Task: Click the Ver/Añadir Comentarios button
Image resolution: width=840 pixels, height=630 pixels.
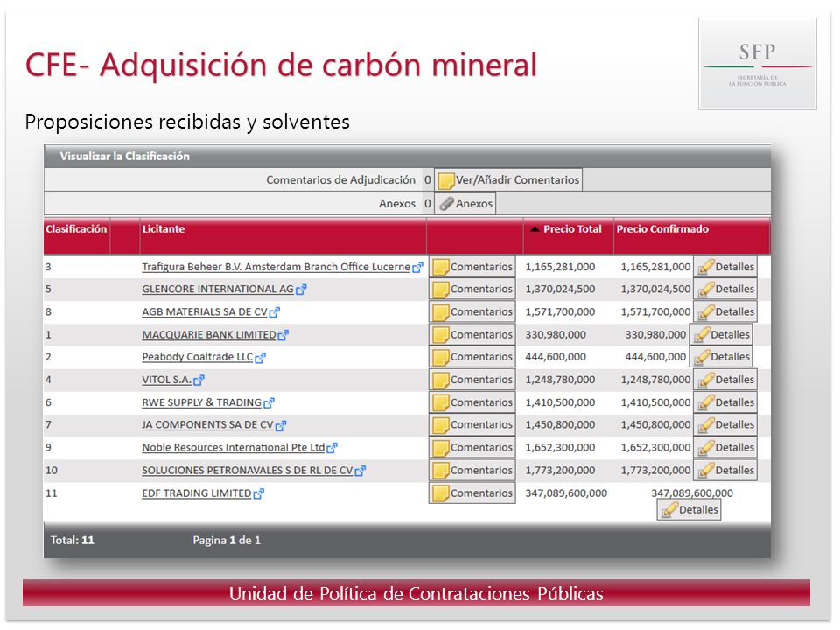Action: (507, 180)
